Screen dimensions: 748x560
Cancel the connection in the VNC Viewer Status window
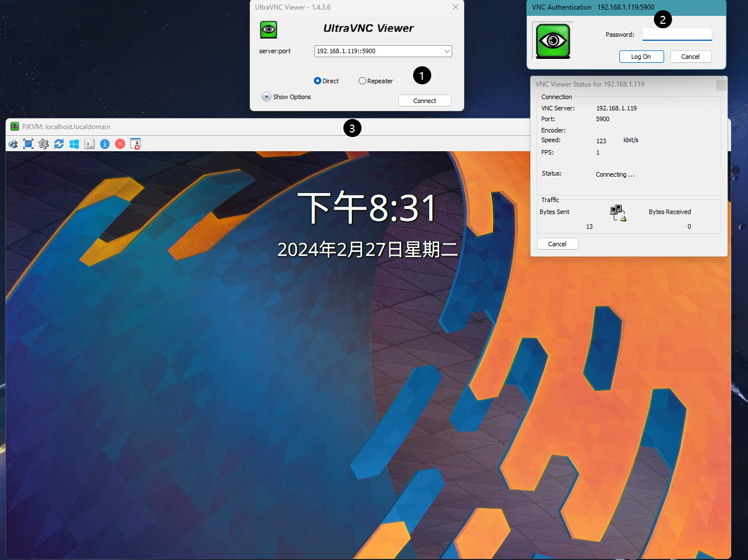click(557, 244)
